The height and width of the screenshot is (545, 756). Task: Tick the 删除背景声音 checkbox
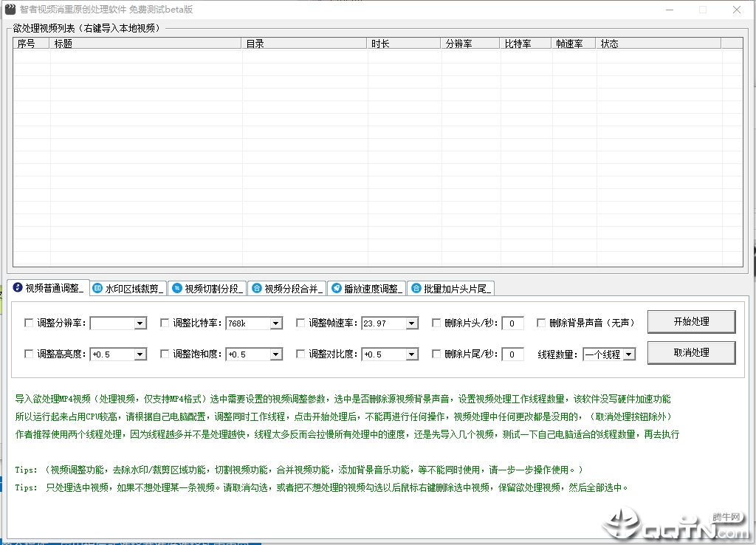tap(541, 323)
